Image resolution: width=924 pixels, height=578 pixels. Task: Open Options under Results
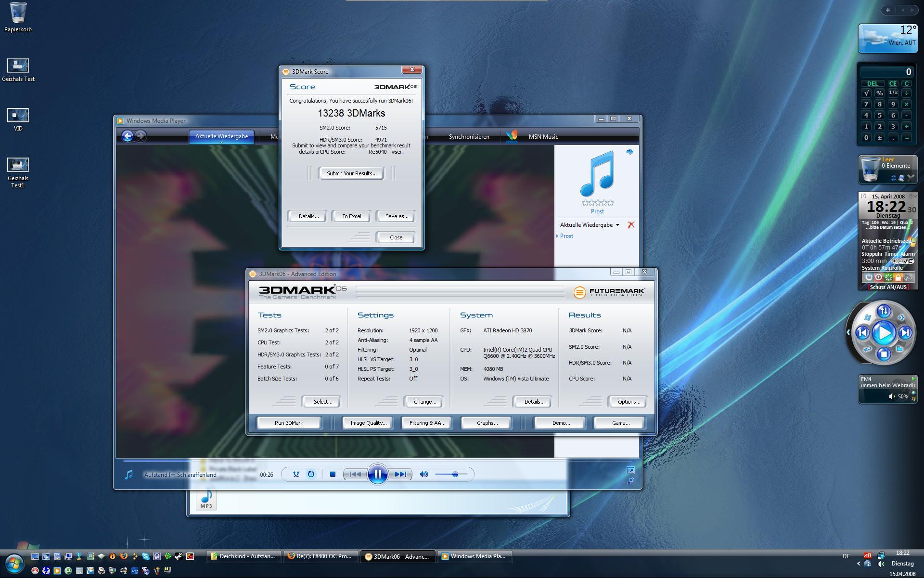click(629, 402)
